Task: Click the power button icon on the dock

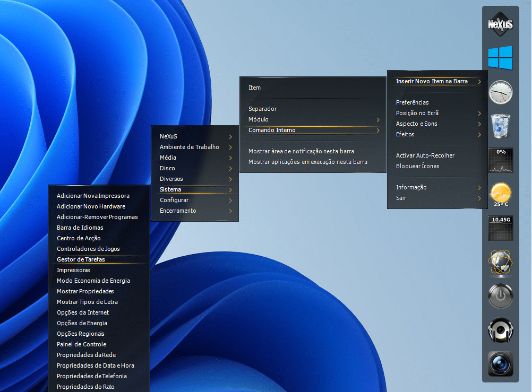Action: 500,296
